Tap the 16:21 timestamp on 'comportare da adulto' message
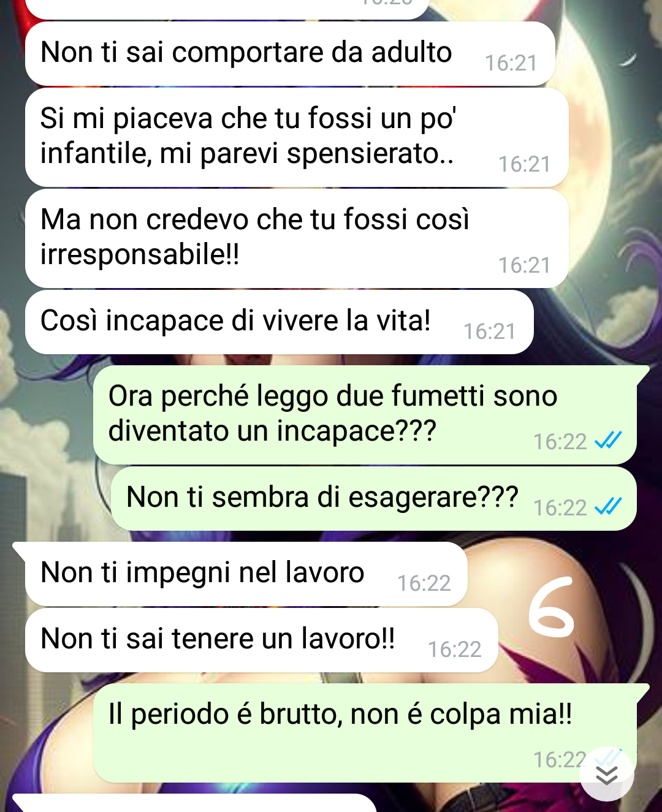 tap(511, 63)
